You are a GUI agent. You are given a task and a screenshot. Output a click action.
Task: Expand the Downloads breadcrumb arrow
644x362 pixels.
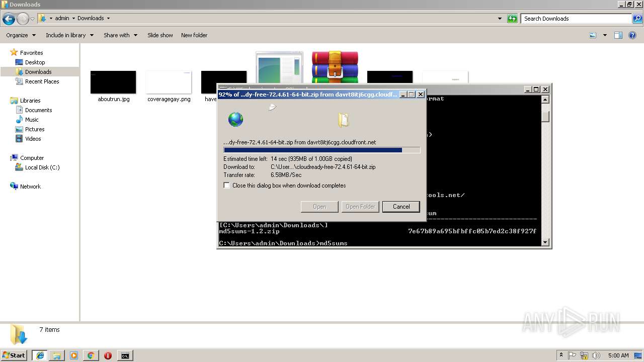click(108, 18)
